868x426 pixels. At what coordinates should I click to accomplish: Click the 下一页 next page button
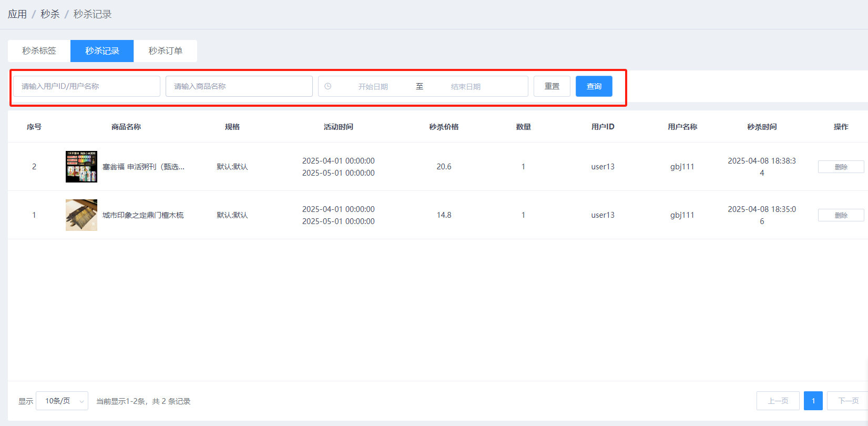[847, 401]
